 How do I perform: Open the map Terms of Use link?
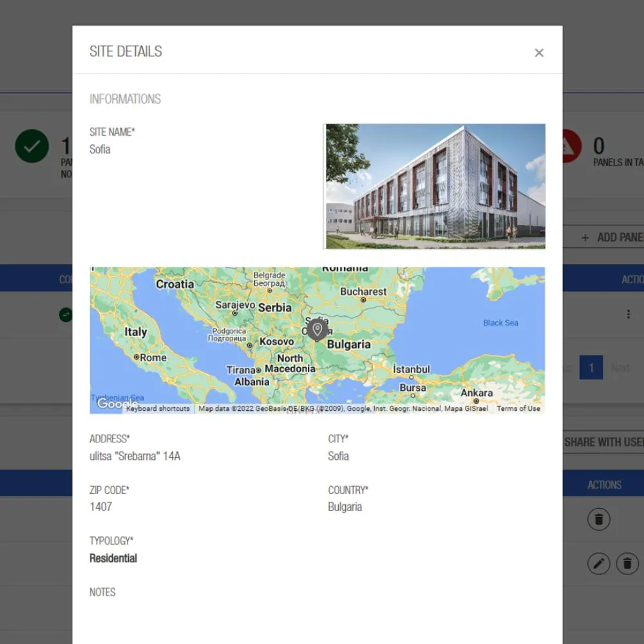pyautogui.click(x=518, y=408)
